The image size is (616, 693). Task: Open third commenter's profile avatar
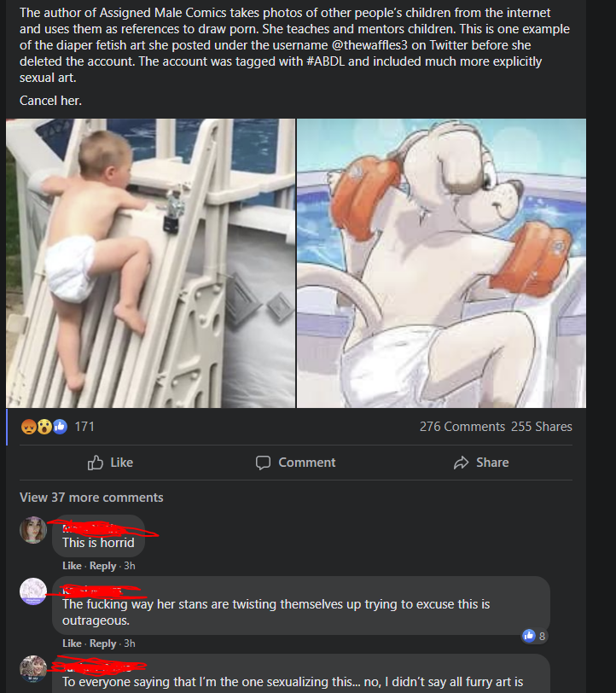33,669
